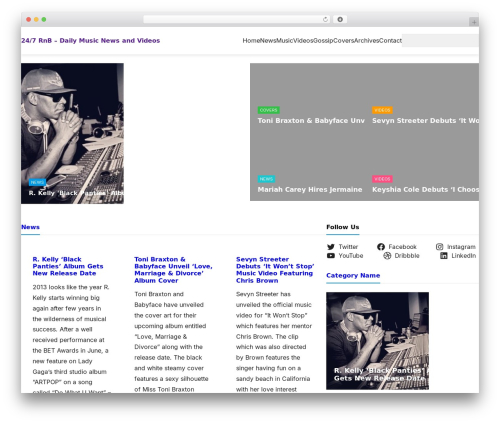The width and height of the screenshot is (500, 423).
Task: Click the blue NEWS tag on R. Kelly hero image
Action: pos(37,182)
